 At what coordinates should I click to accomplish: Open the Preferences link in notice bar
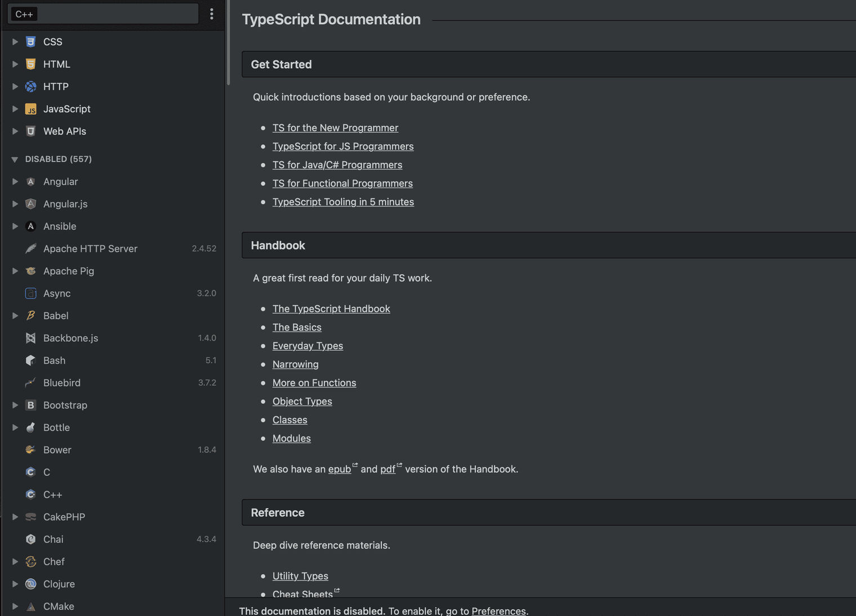(498, 611)
